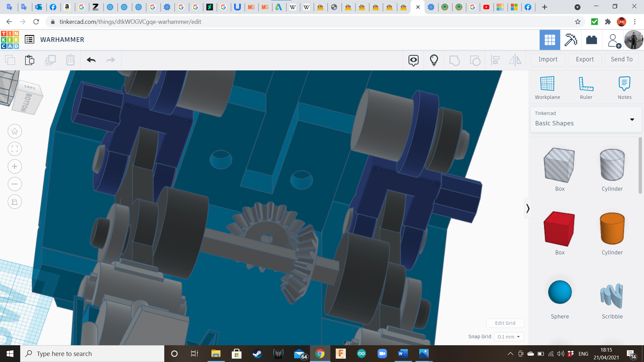The height and width of the screenshot is (362, 644).
Task: Click the Home view button
Action: coord(15,131)
